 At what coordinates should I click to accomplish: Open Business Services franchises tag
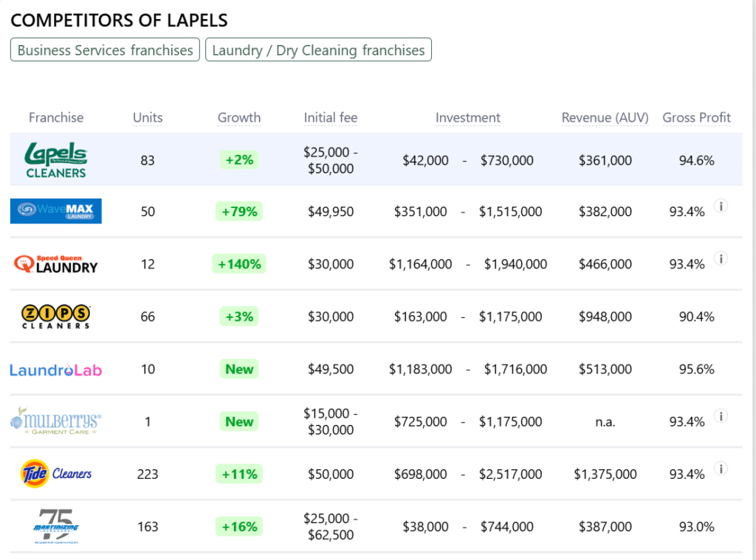[x=105, y=49]
